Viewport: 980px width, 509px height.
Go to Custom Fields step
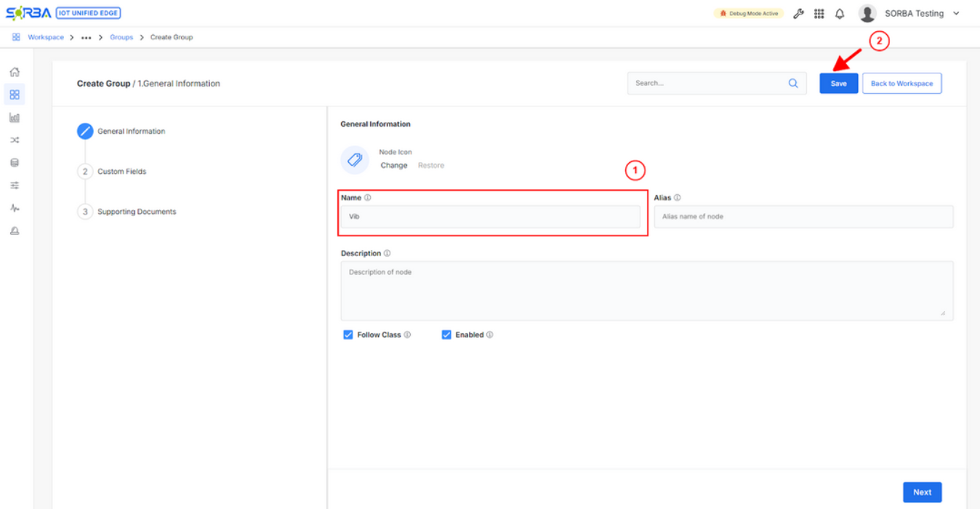[x=121, y=172]
